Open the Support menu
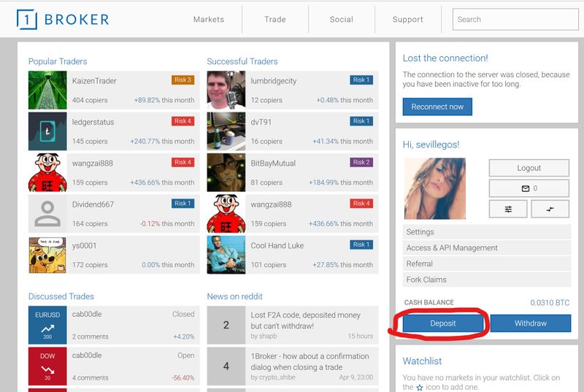This screenshot has height=392, width=584. (x=407, y=20)
